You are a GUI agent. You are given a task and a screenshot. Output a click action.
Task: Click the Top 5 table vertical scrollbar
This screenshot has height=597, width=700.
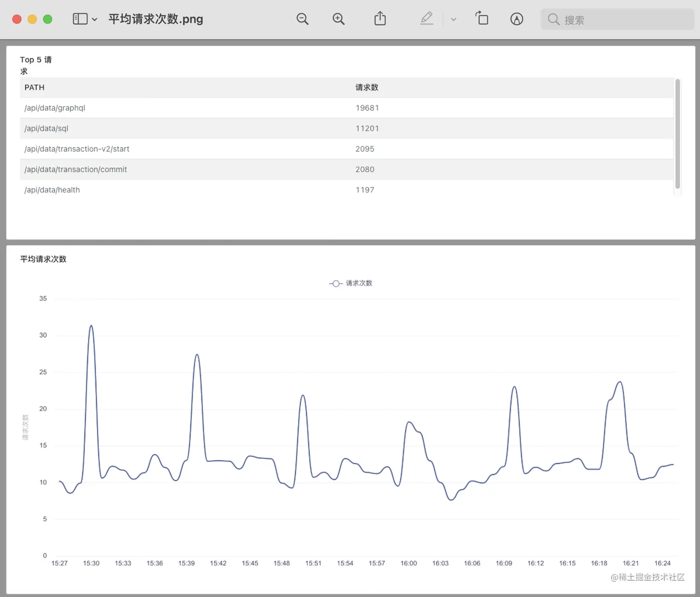[678, 134]
